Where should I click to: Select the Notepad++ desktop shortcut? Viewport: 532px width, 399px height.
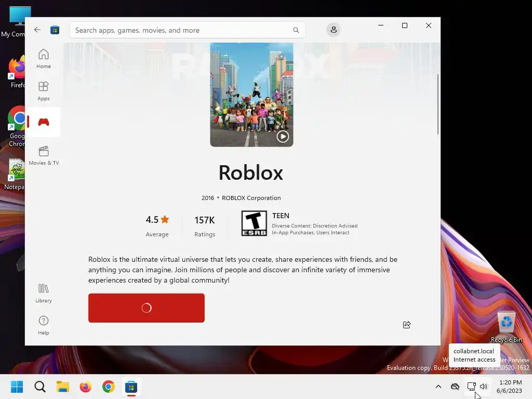[14, 175]
